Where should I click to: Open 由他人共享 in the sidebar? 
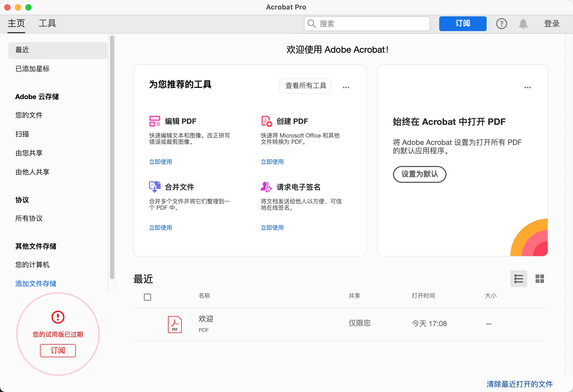[x=32, y=172]
